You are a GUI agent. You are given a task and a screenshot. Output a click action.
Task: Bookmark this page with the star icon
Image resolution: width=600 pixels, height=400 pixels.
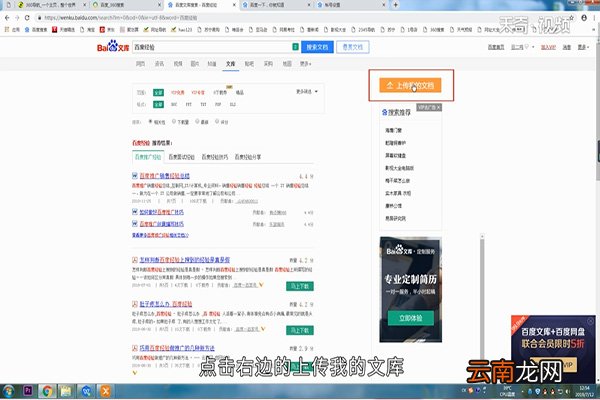tap(571, 18)
